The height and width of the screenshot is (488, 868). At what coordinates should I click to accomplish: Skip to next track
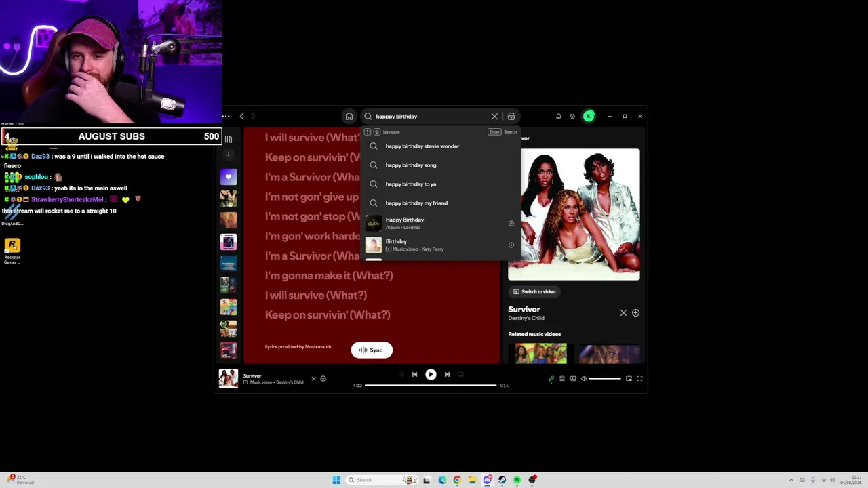447,375
